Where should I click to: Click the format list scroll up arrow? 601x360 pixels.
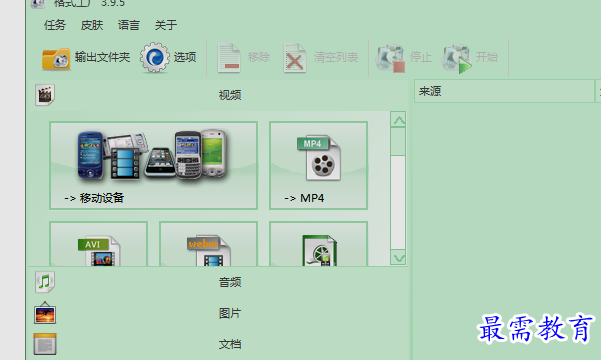pos(398,120)
